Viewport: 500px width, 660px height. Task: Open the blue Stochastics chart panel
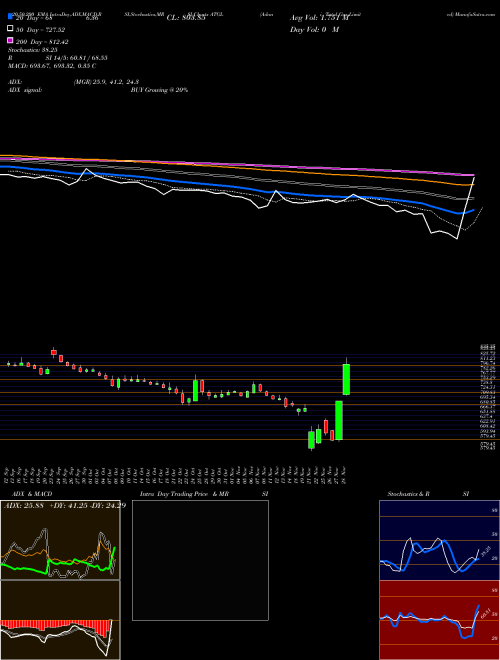[439, 540]
